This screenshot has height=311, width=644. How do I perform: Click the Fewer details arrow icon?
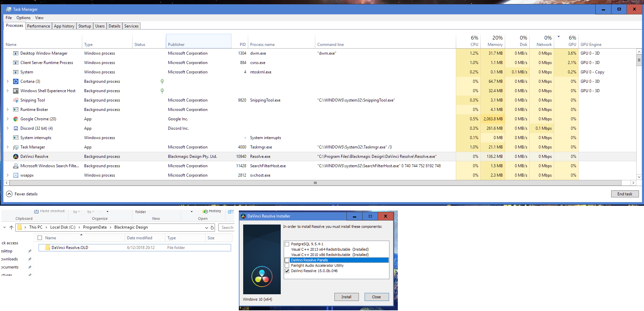(9, 194)
